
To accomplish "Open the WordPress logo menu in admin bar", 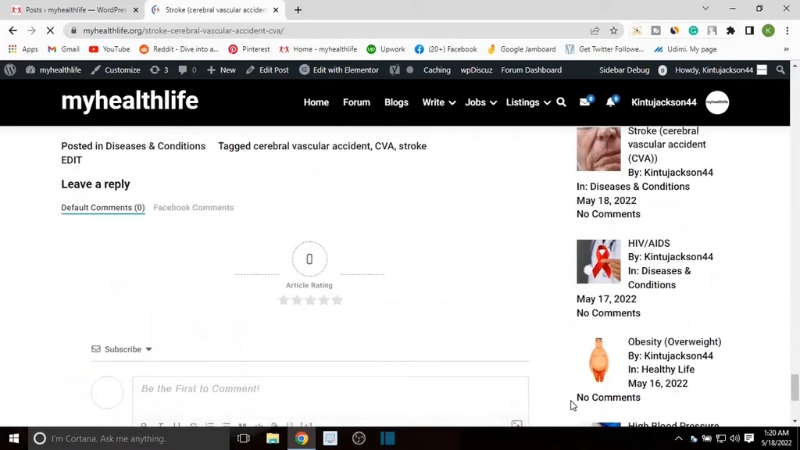I will click(10, 70).
